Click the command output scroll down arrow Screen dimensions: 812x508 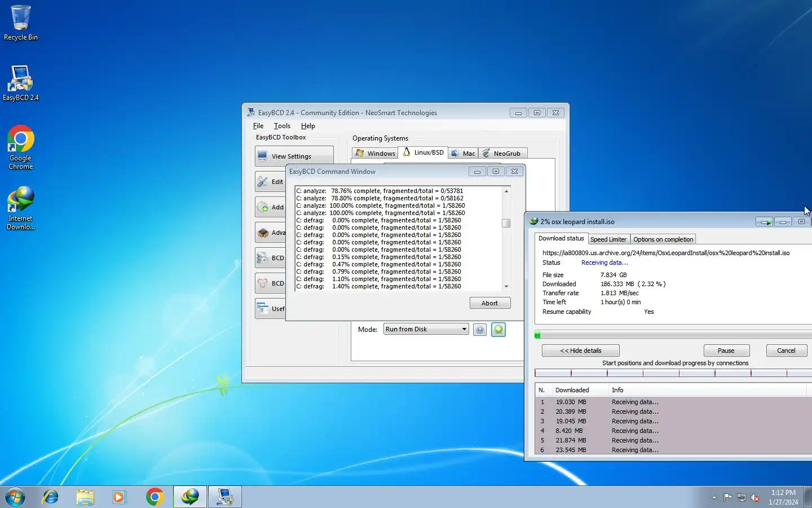[506, 287]
